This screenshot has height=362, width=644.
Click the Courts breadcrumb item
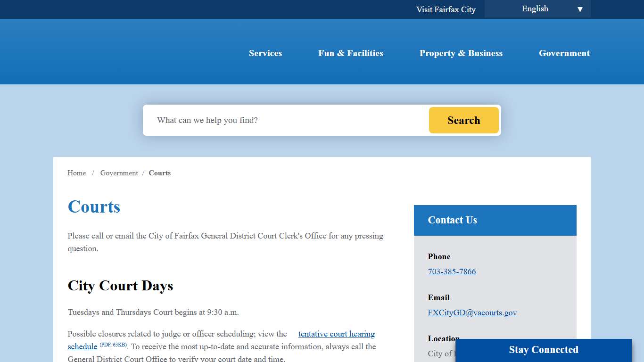point(160,173)
